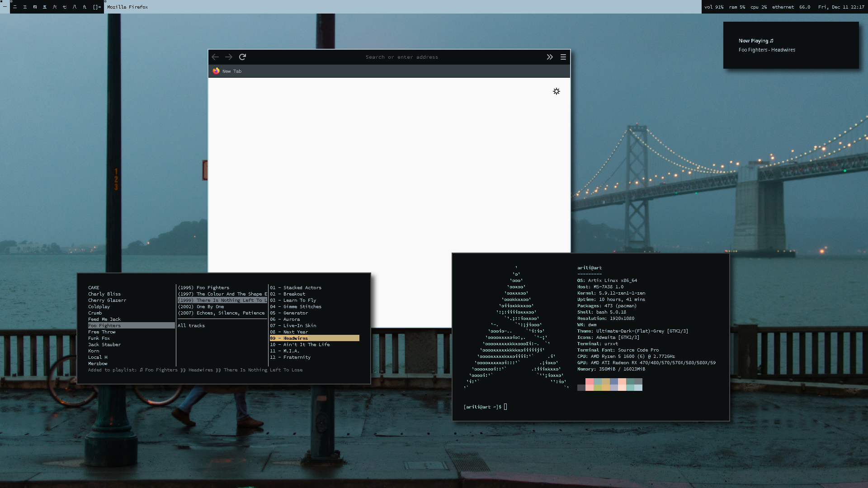Screen dimensions: 868x488
Task: Select track 01 - Stacked Actors
Action: (296, 288)
